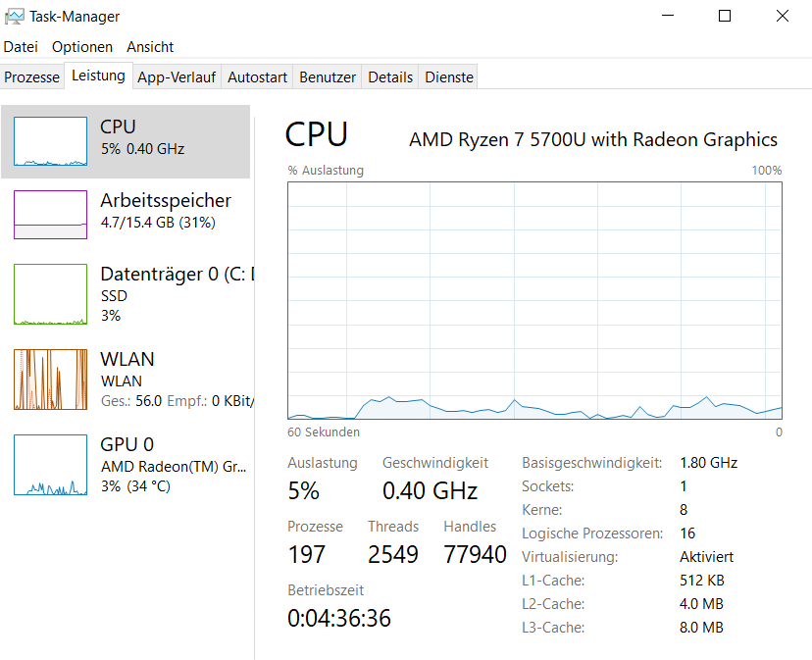Click the Task-Manager app icon in title bar
The image size is (812, 660).
tap(15, 17)
